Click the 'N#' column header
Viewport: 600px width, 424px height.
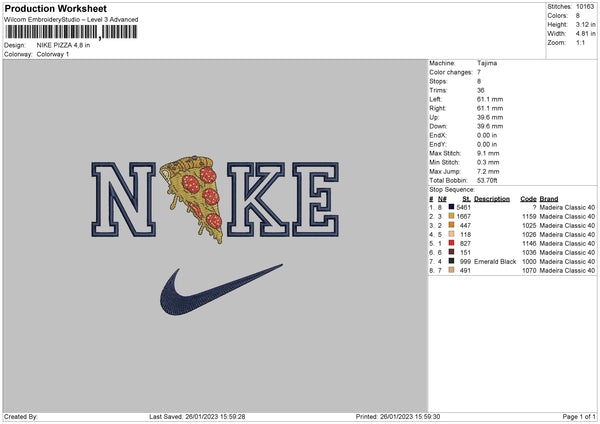(x=442, y=199)
